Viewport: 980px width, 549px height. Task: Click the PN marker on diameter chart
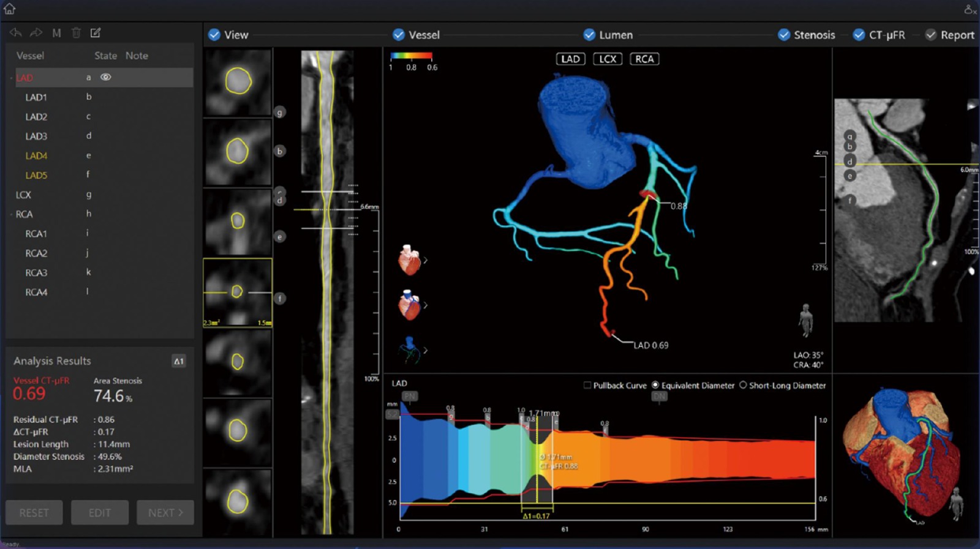pyautogui.click(x=409, y=396)
